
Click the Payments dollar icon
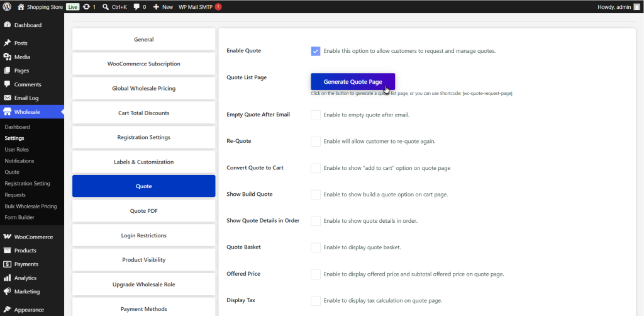pyautogui.click(x=7, y=264)
